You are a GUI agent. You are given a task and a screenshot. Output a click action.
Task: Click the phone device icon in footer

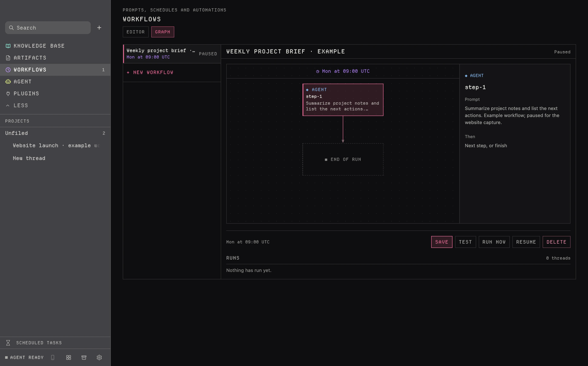point(53,357)
